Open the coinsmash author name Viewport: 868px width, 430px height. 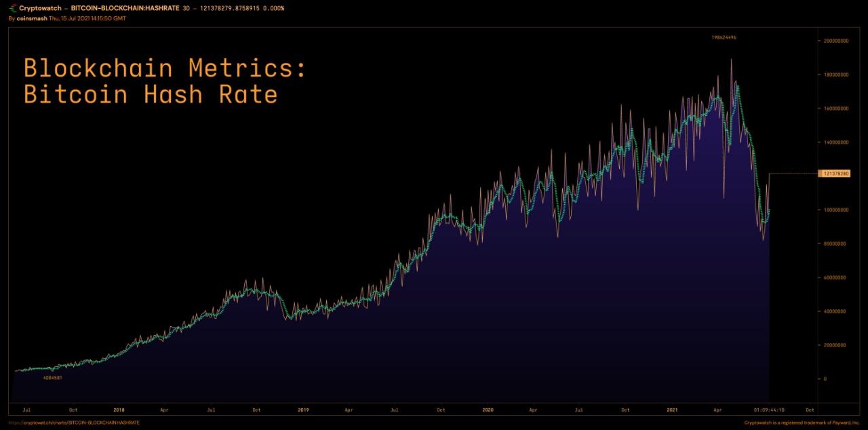coord(31,18)
